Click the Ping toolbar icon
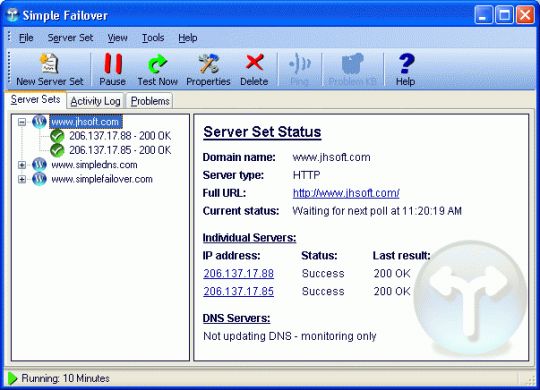Image resolution: width=540 pixels, height=390 pixels. (x=299, y=70)
